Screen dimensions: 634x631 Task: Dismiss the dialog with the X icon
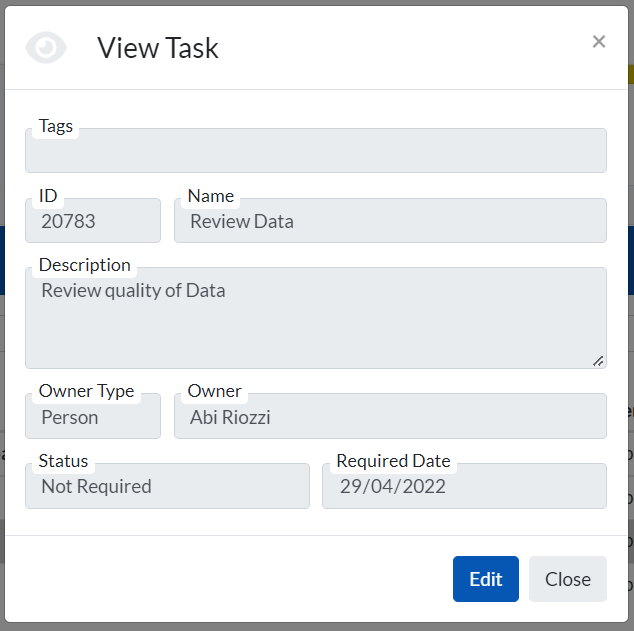(599, 42)
